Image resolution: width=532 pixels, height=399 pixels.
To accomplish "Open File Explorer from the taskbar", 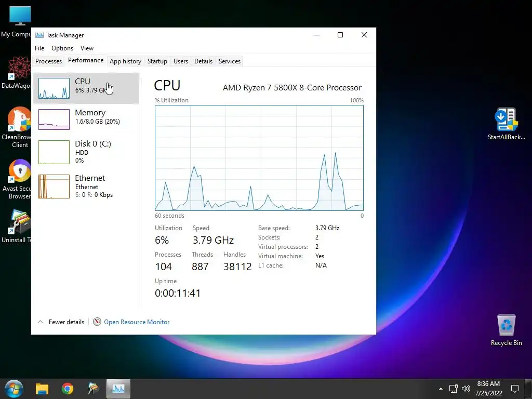I will (x=42, y=389).
